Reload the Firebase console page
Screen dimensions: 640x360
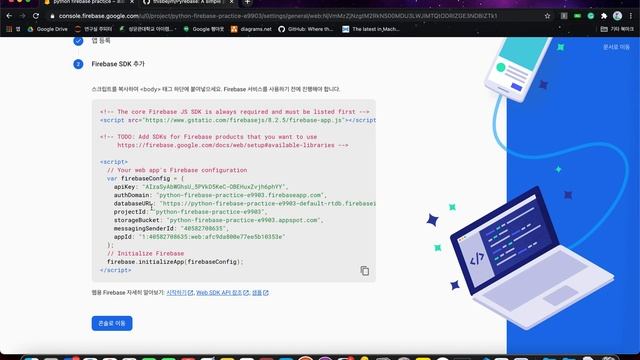pos(36,16)
